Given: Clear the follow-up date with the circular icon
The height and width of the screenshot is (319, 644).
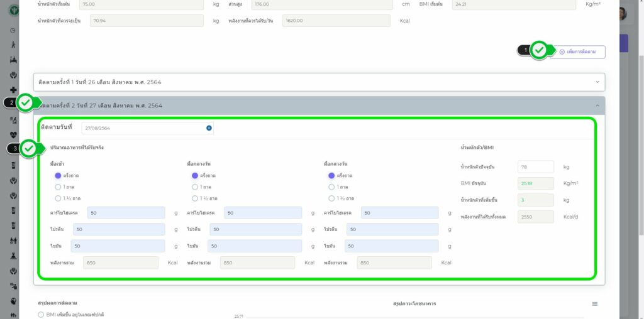Looking at the screenshot, I should pyautogui.click(x=209, y=128).
